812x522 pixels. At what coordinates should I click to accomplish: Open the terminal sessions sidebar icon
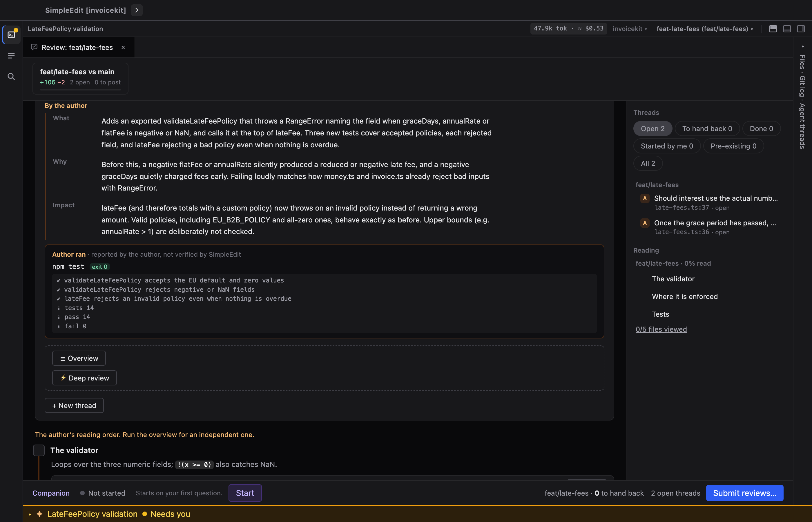click(x=11, y=35)
